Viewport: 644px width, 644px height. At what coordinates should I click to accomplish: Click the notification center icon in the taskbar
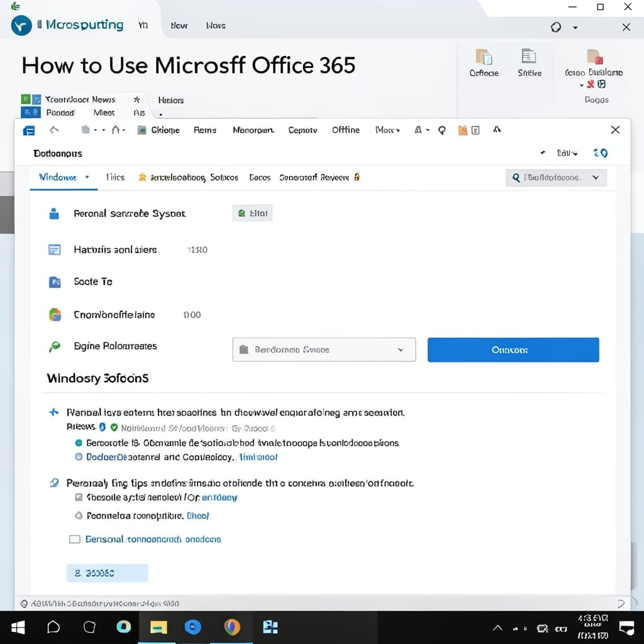pyautogui.click(x=627, y=628)
